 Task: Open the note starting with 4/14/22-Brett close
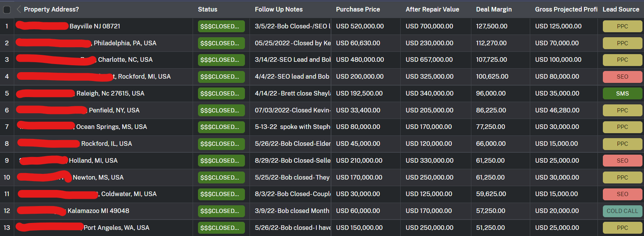(x=292, y=93)
